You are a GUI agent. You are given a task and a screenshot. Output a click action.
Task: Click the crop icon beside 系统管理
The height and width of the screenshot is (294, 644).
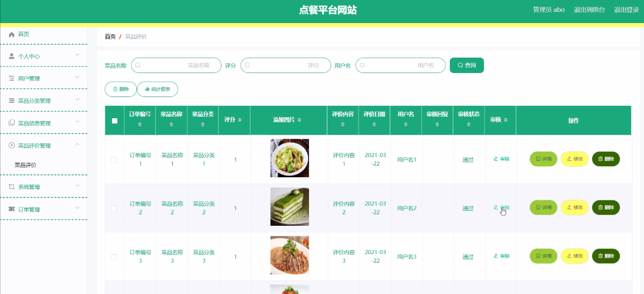click(x=12, y=187)
